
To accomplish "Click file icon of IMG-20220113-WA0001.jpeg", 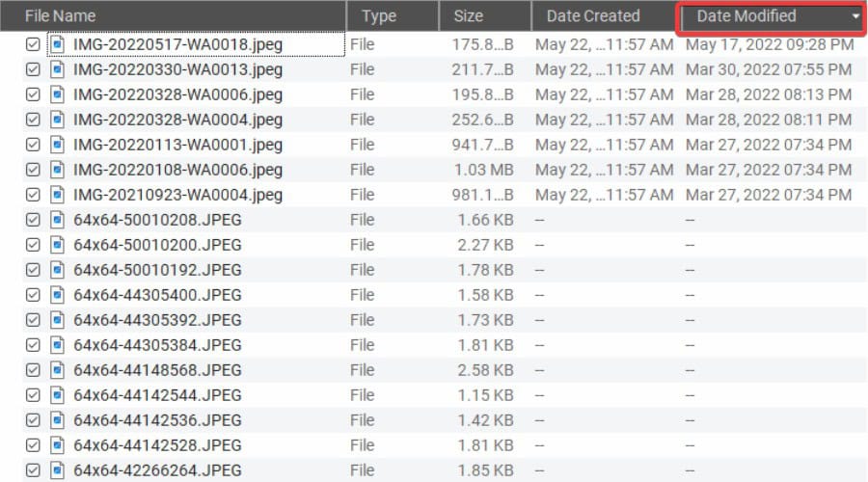I will tap(57, 145).
